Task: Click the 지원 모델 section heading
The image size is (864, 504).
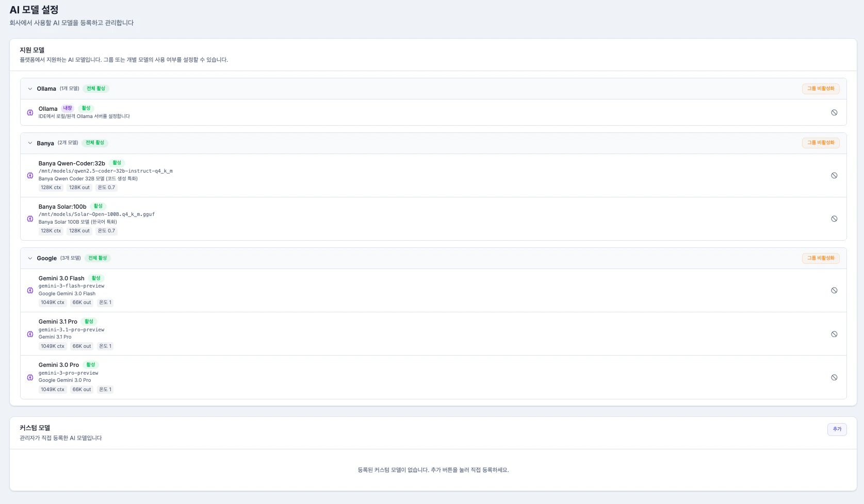Action: (x=32, y=50)
